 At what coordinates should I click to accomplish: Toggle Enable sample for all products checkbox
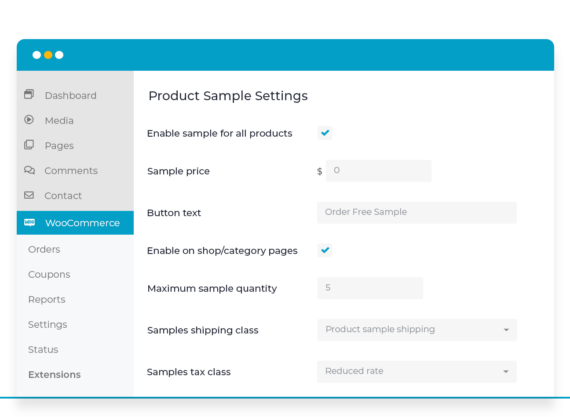click(x=325, y=133)
